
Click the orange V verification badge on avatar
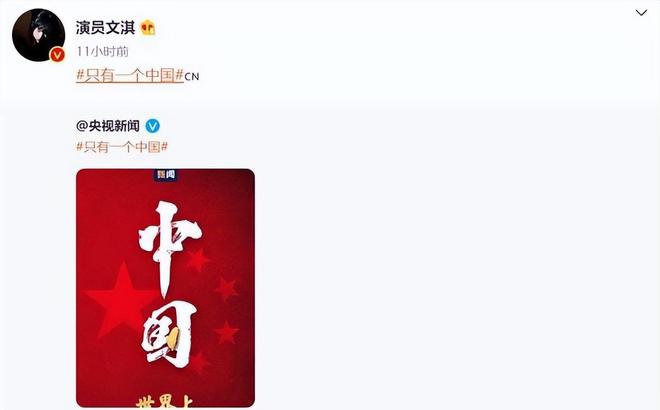(57, 55)
